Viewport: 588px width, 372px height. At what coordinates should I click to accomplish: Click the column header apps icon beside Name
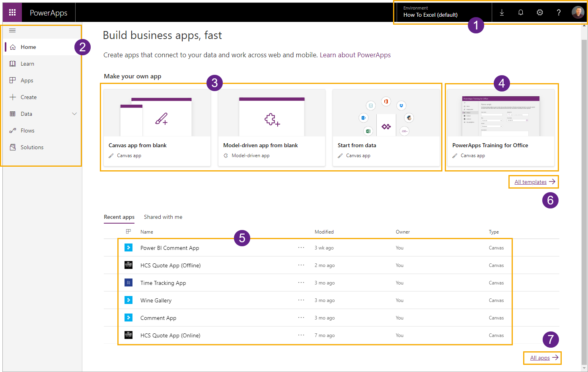click(128, 232)
